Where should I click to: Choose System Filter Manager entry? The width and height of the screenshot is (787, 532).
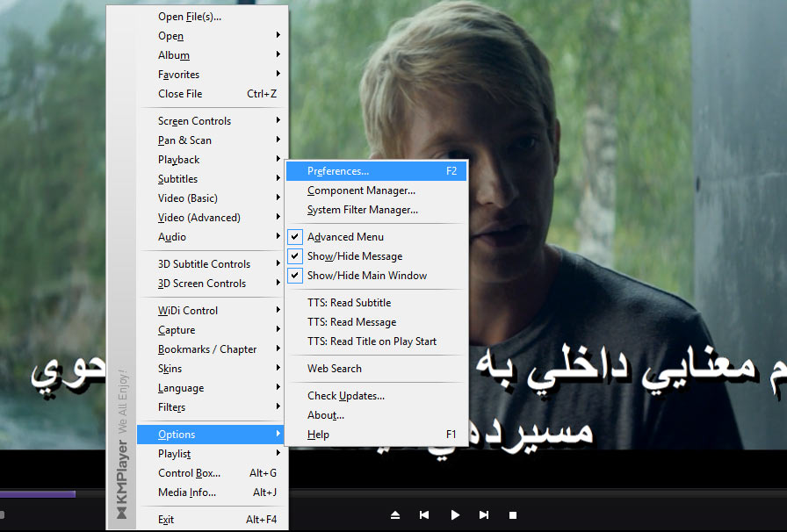point(362,210)
